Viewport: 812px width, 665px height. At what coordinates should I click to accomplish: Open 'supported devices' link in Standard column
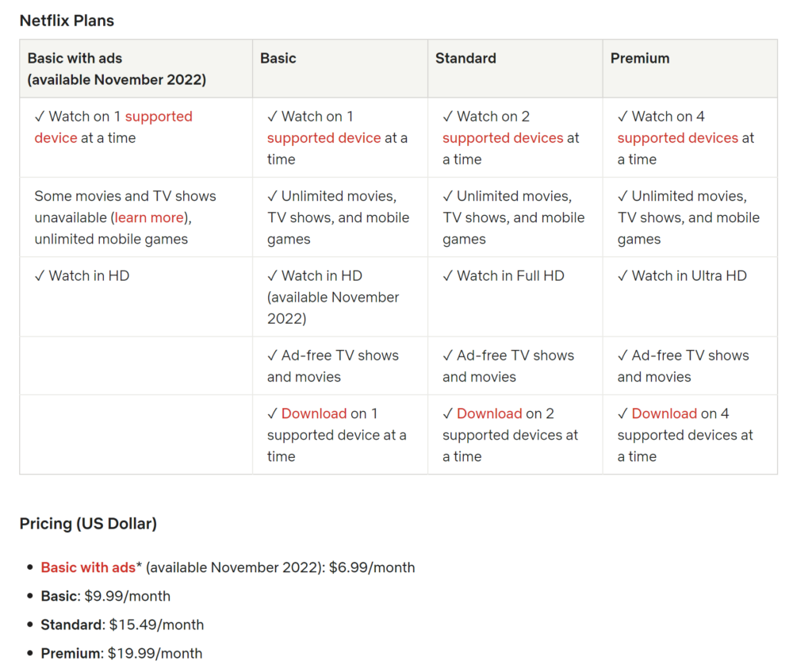[x=504, y=138]
